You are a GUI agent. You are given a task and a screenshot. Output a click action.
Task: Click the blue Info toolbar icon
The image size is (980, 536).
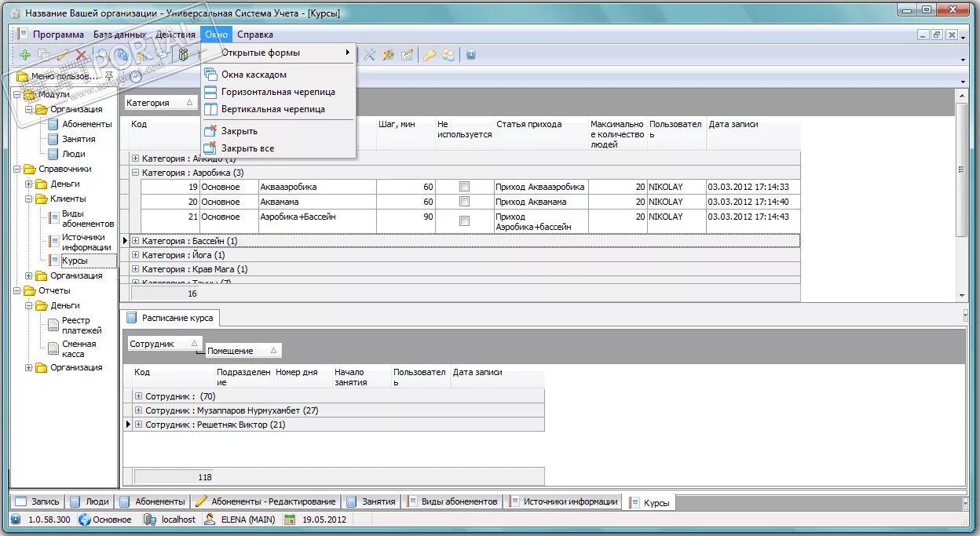471,55
